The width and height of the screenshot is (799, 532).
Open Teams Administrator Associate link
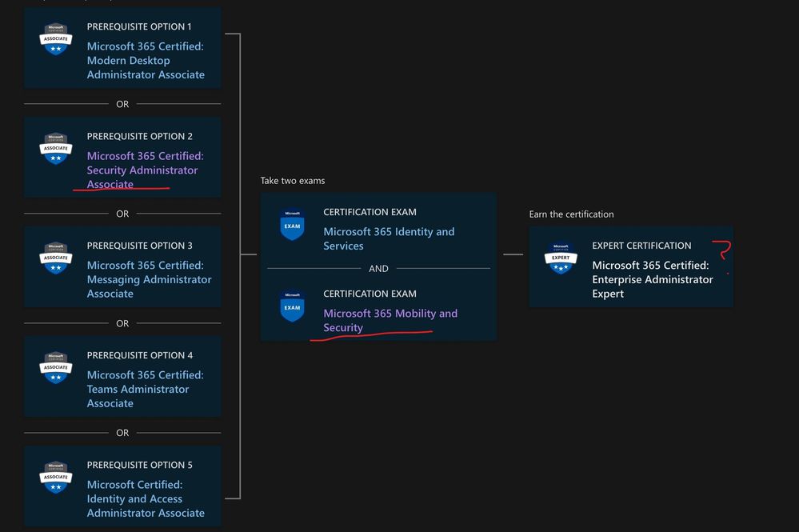point(146,389)
